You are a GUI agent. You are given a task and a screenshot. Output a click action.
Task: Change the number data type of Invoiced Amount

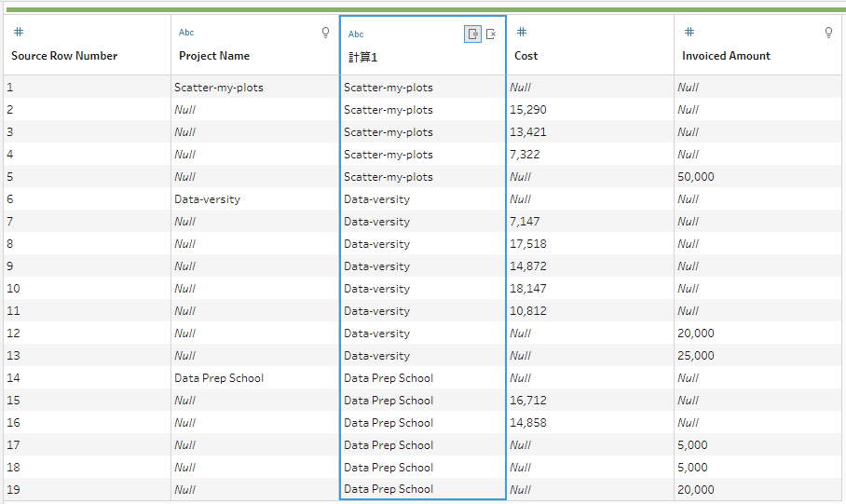(x=689, y=33)
